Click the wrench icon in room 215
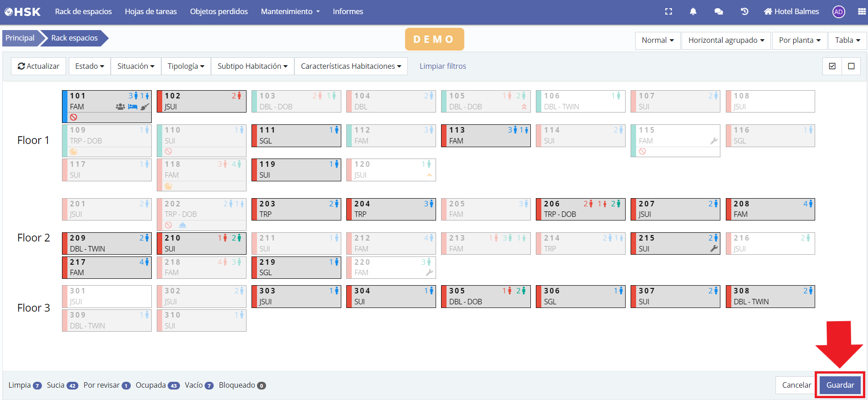 (714, 249)
